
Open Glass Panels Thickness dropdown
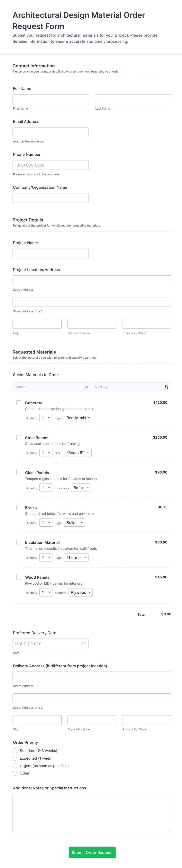click(81, 488)
